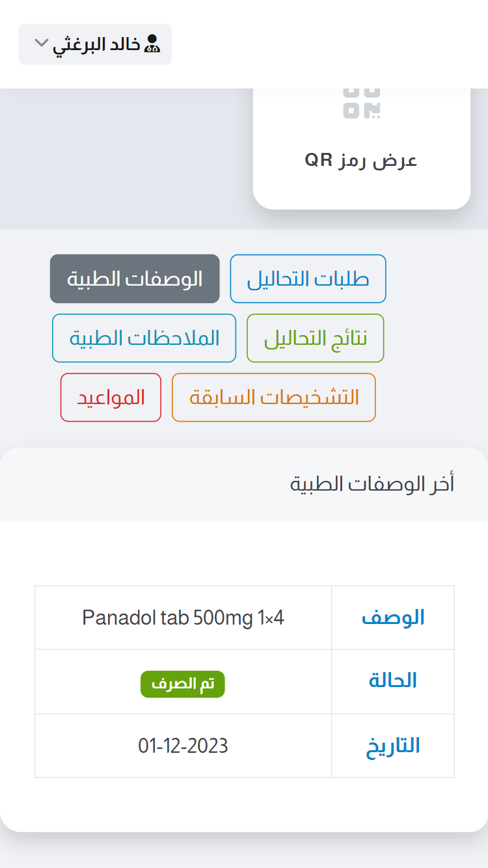
Task: View الملاحظات الطبية notes section
Action: (x=144, y=338)
